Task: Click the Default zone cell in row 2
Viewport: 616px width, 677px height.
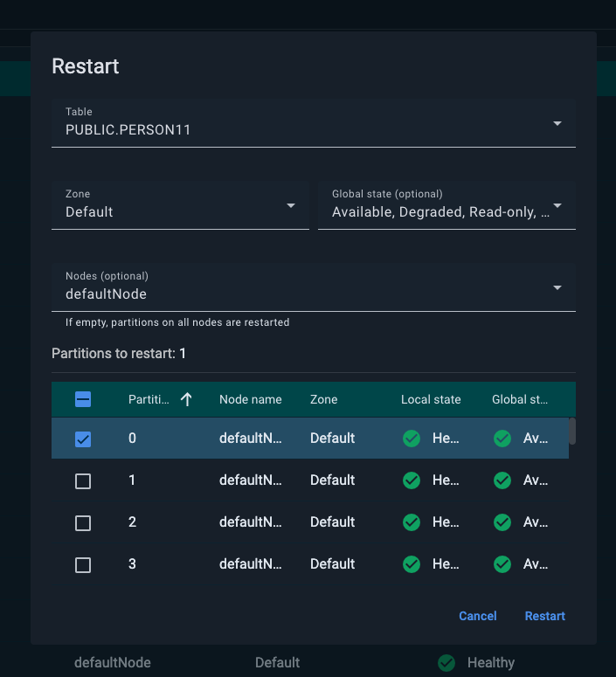Action: [332, 522]
